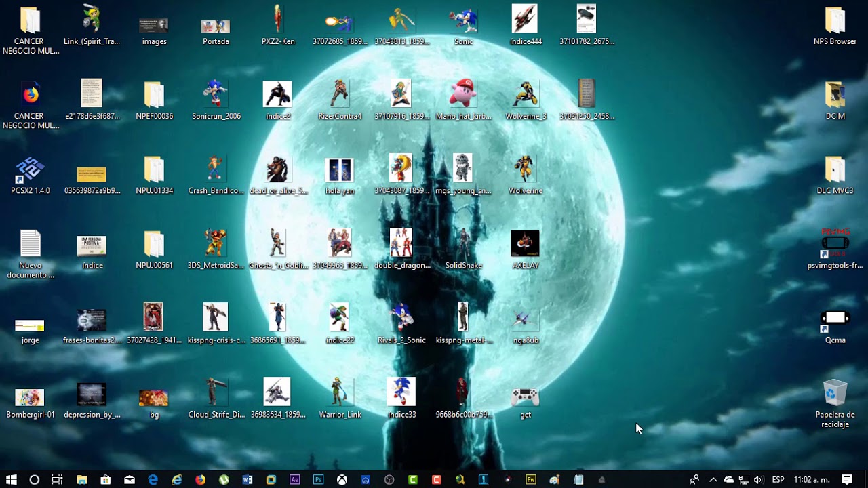Launch After Effects from the taskbar

coord(295,479)
